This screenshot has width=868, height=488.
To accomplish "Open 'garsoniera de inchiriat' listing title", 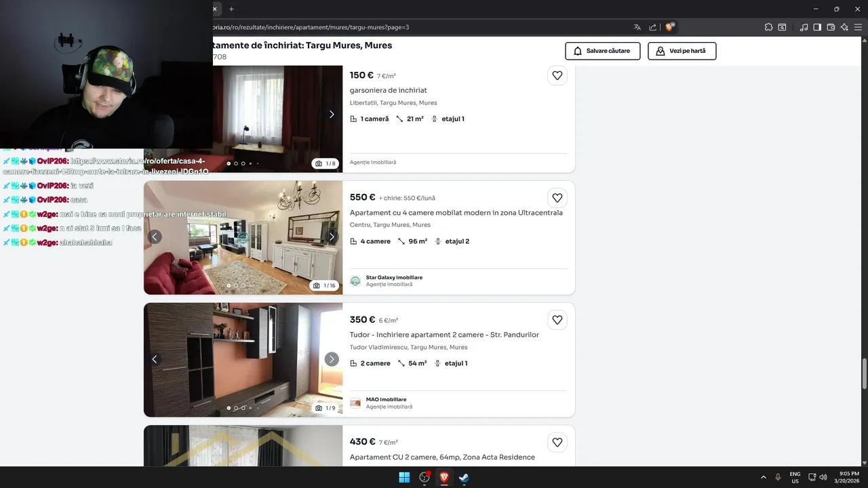I will (388, 90).
